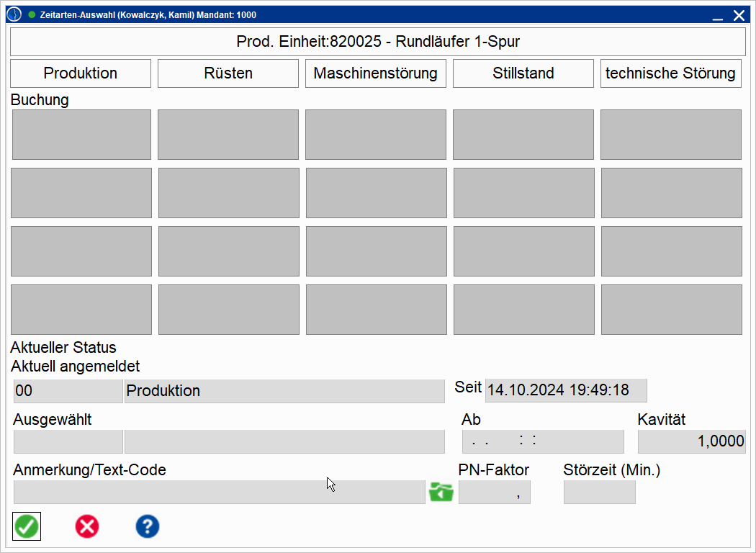This screenshot has height=553, width=756.
Task: Click the red X cancel icon
Action: [87, 527]
